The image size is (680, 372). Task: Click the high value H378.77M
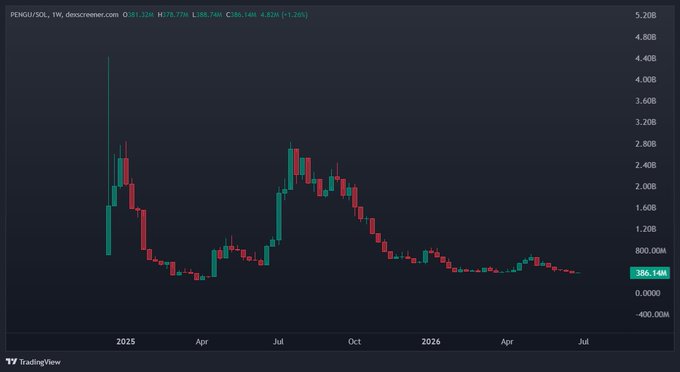[173, 15]
